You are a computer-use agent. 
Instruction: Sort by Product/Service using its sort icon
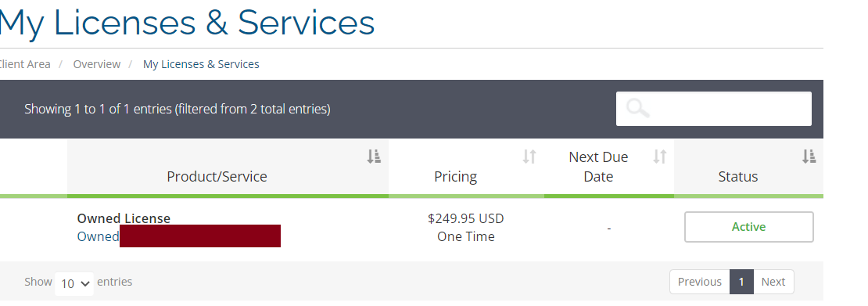(x=375, y=157)
